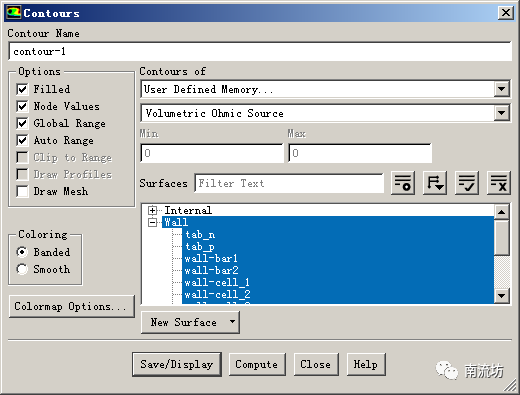
Task: Open the New Surface dropdown menu
Action: [x=190, y=322]
